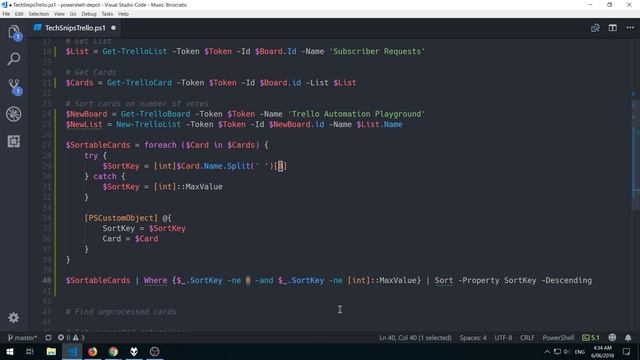Select the TechSnipsTrello.ps1 tab
This screenshot has height=360, width=640.
(75, 28)
